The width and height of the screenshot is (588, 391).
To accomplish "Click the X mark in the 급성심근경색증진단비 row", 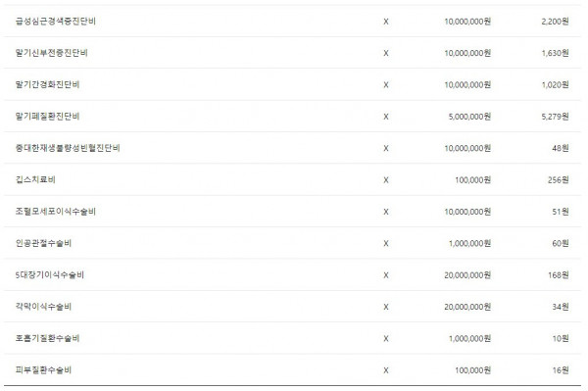I will [x=386, y=22].
